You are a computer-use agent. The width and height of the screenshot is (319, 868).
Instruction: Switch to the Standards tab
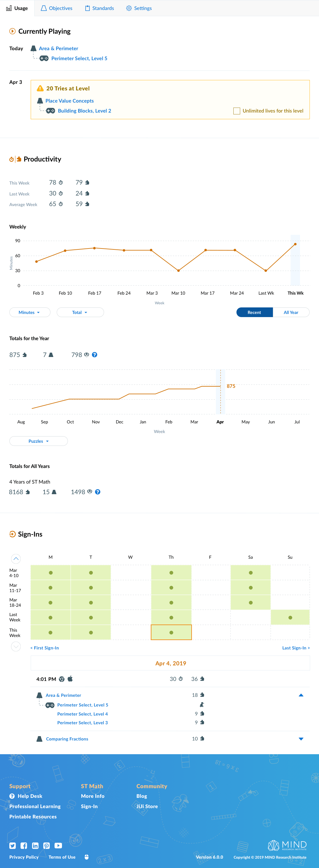[99, 8]
